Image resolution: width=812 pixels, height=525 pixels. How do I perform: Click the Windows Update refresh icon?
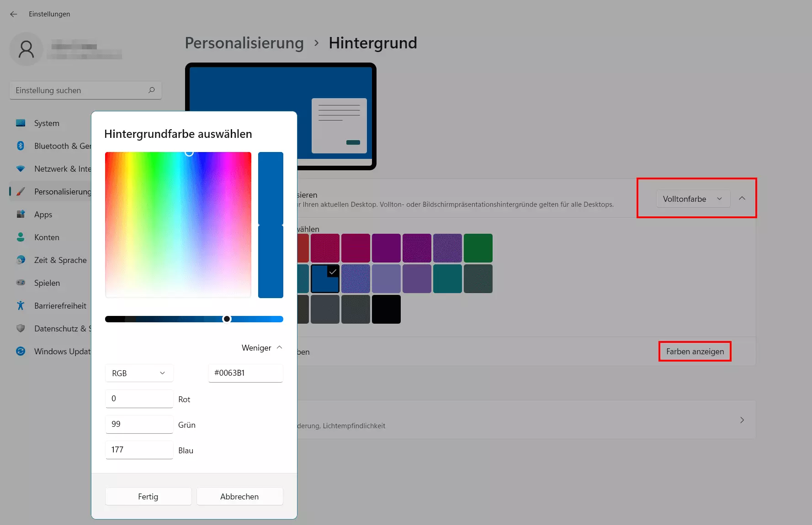(x=21, y=351)
